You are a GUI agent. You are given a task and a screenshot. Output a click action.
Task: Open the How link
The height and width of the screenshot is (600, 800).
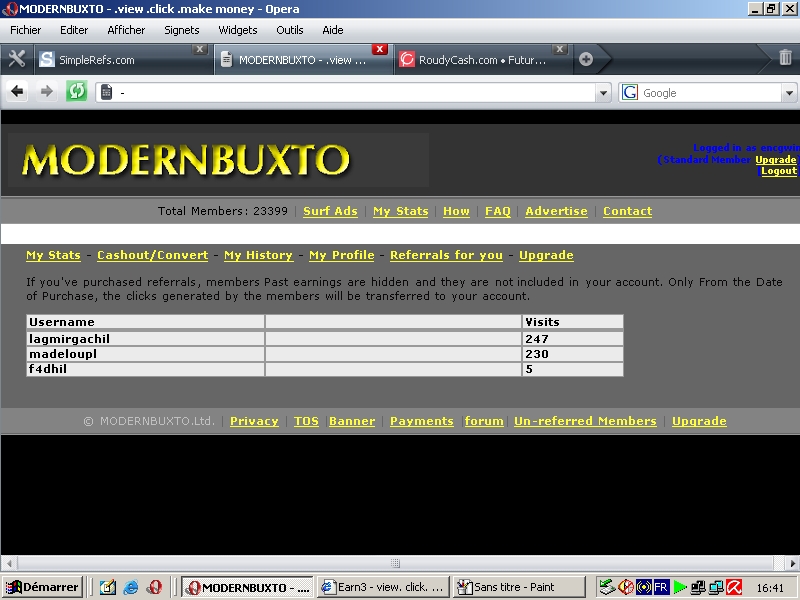tap(456, 211)
